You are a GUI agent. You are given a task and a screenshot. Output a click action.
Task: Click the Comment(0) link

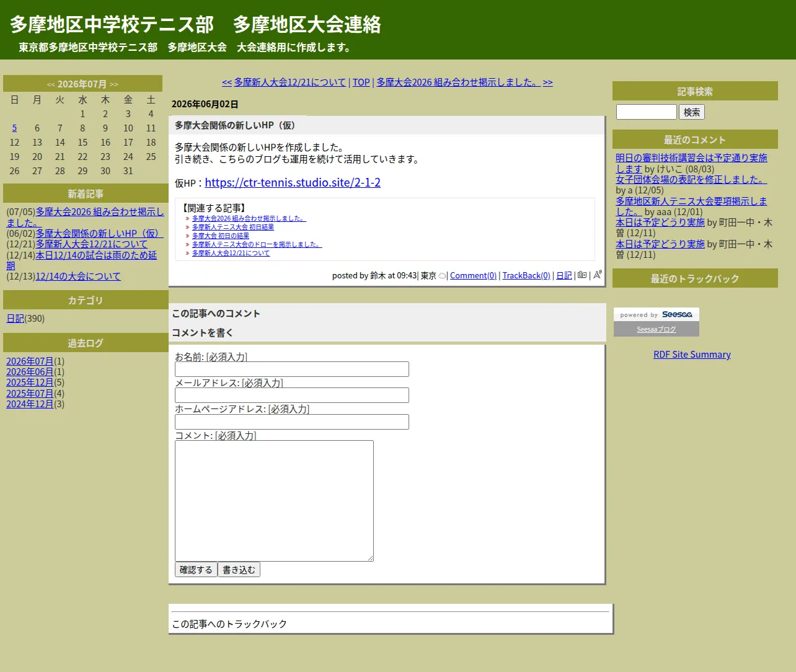tap(473, 276)
